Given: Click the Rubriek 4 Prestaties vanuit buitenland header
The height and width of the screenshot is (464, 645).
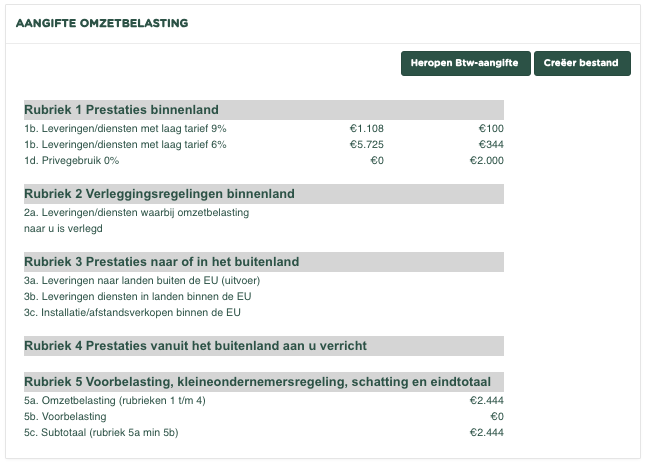Looking at the screenshot, I should click(x=195, y=346).
